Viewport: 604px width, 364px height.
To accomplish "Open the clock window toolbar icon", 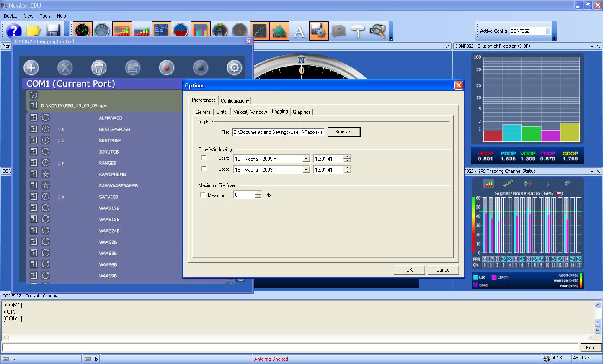I will tap(102, 31).
